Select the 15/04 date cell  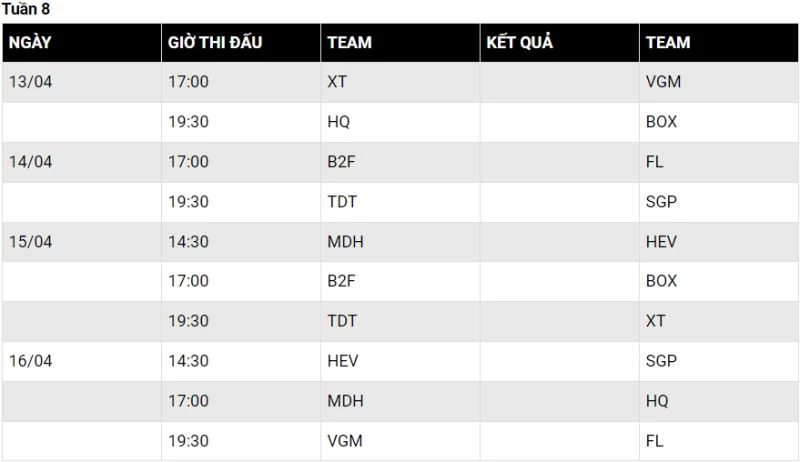click(x=31, y=242)
